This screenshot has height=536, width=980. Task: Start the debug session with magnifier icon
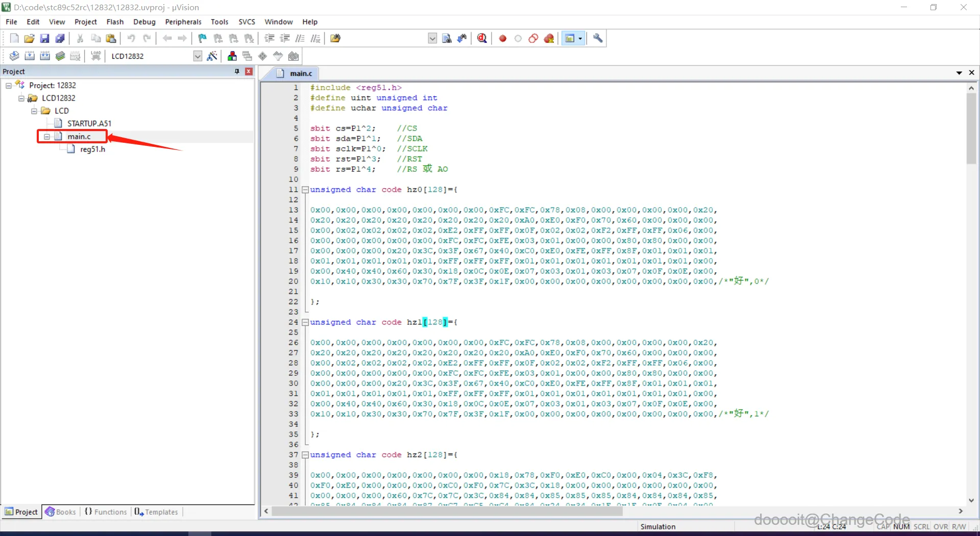[482, 38]
